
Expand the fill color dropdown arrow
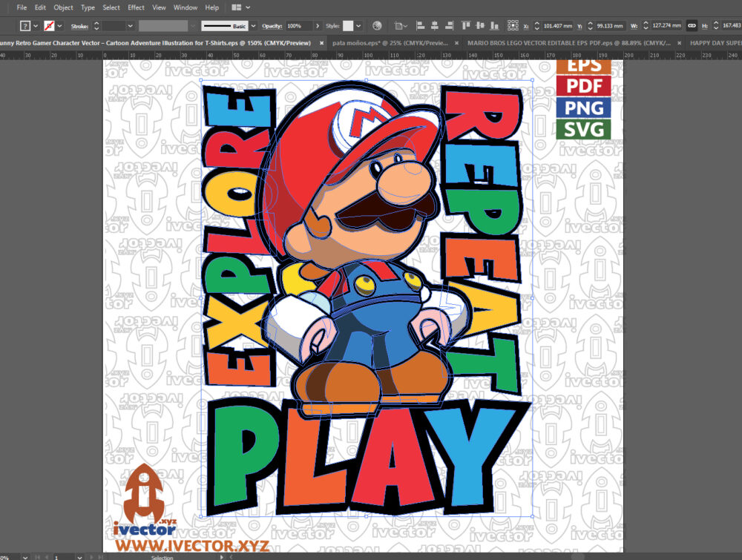36,26
